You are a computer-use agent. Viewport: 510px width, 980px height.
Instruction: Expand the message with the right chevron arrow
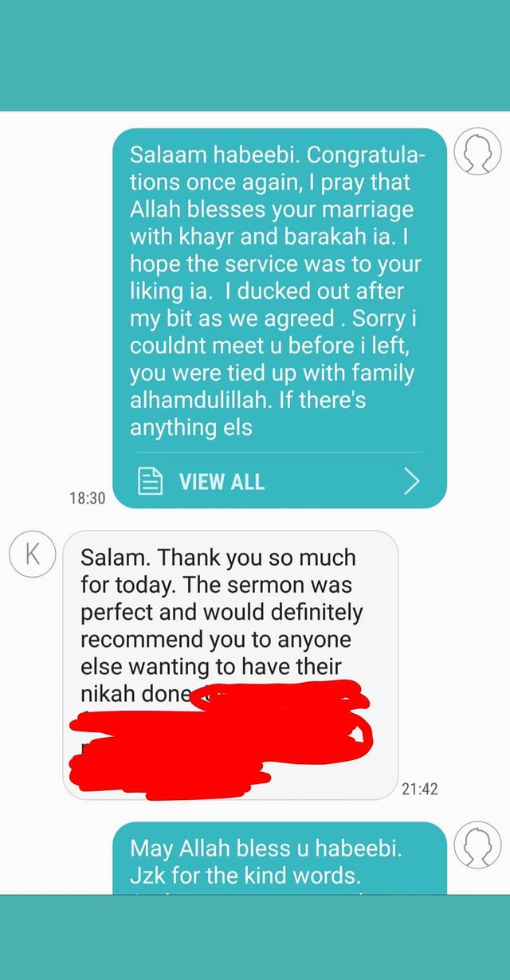[x=412, y=481]
